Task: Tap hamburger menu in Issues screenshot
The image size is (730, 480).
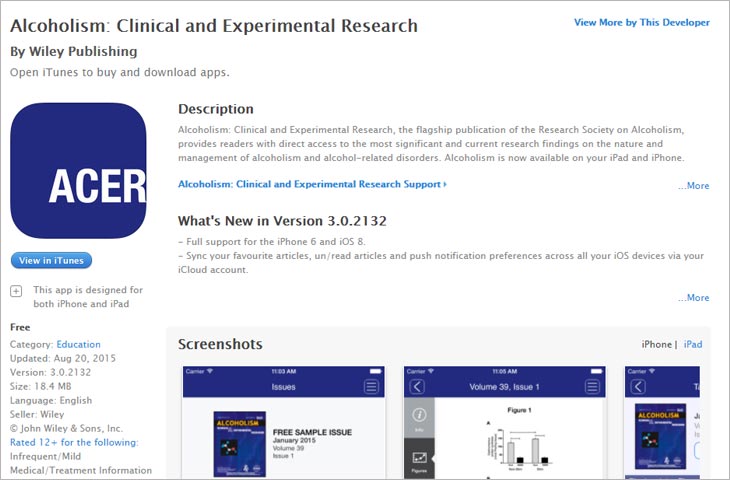Action: point(371,386)
